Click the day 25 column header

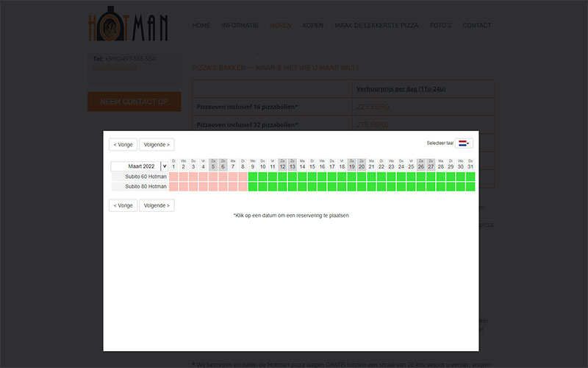pyautogui.click(x=411, y=164)
